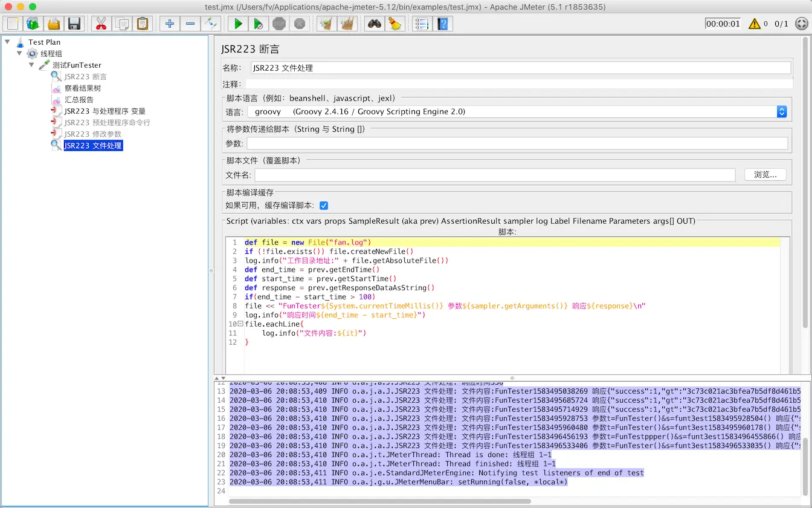This screenshot has height=508, width=812.
Task: Toggle log viewer via warning triangle icon
Action: click(x=755, y=24)
